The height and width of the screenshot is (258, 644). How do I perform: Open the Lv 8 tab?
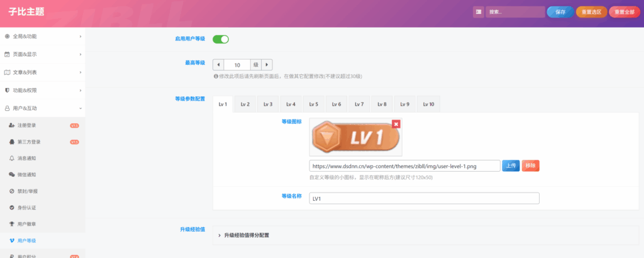pos(382,104)
